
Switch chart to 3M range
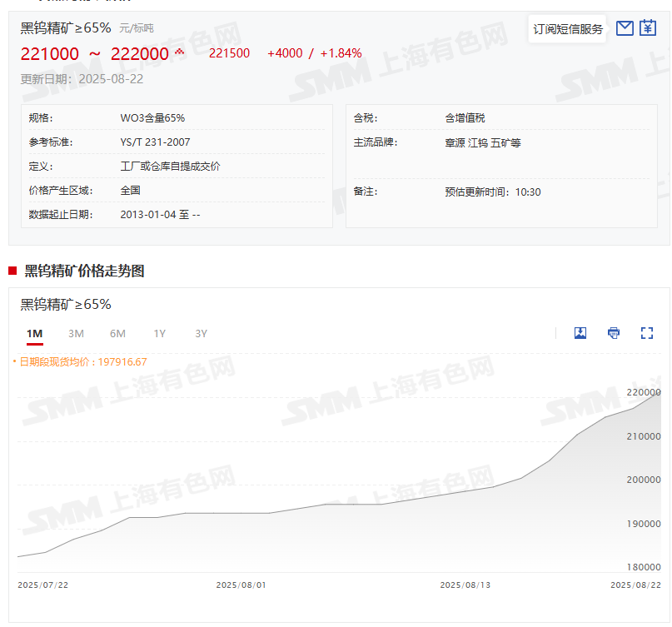pyautogui.click(x=76, y=334)
